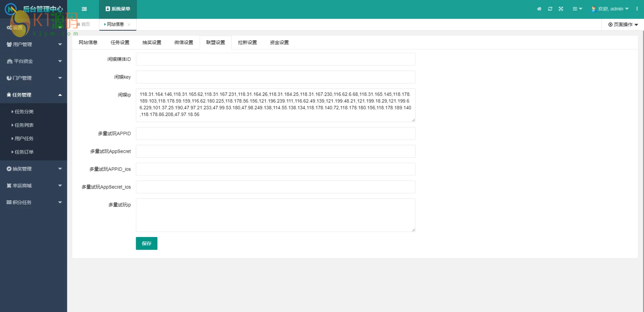Go to home via header house icon
Image resolution: width=644 pixels, height=312 pixels.
[x=539, y=9]
